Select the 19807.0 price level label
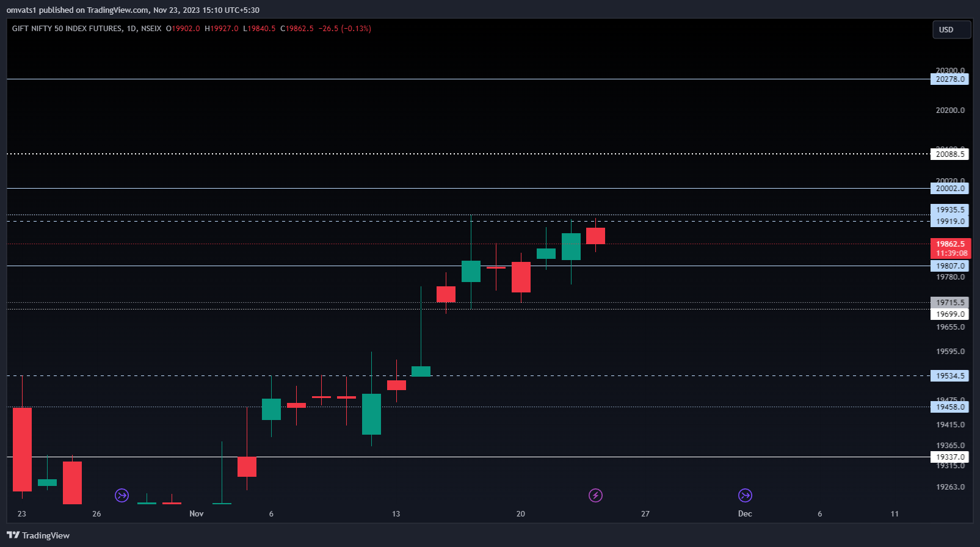This screenshot has width=980, height=547. pyautogui.click(x=949, y=266)
